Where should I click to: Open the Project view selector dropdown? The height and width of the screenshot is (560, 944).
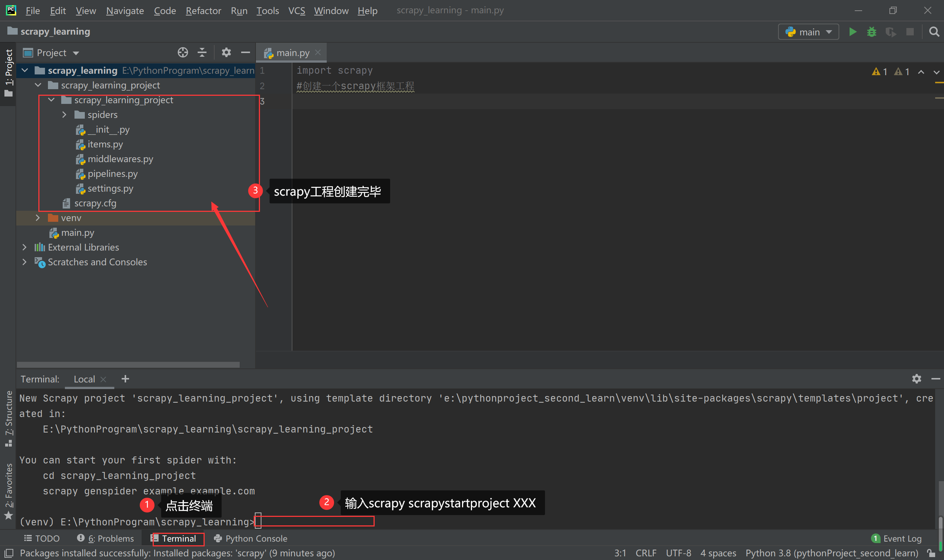[x=51, y=53]
